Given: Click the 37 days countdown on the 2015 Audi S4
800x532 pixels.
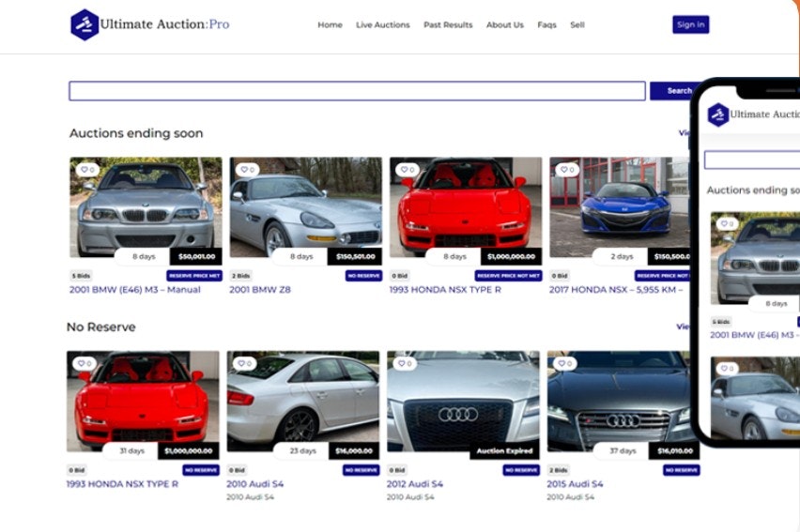Looking at the screenshot, I should pos(623,451).
